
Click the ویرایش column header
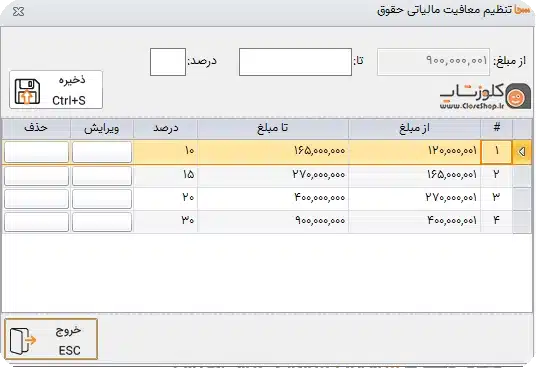point(102,128)
